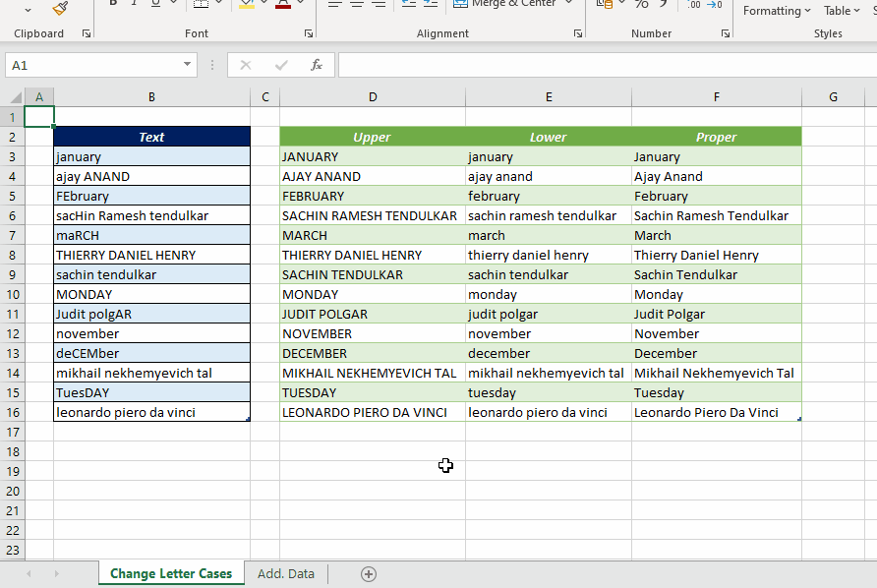This screenshot has height=588, width=877.
Task: Select cell 'maRCH' in Text column
Action: point(151,236)
